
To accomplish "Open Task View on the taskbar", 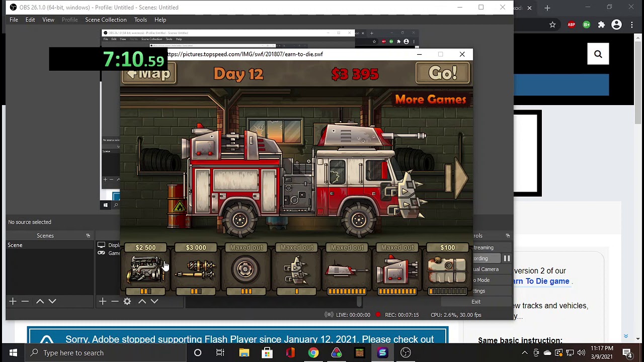I will pyautogui.click(x=220, y=353).
